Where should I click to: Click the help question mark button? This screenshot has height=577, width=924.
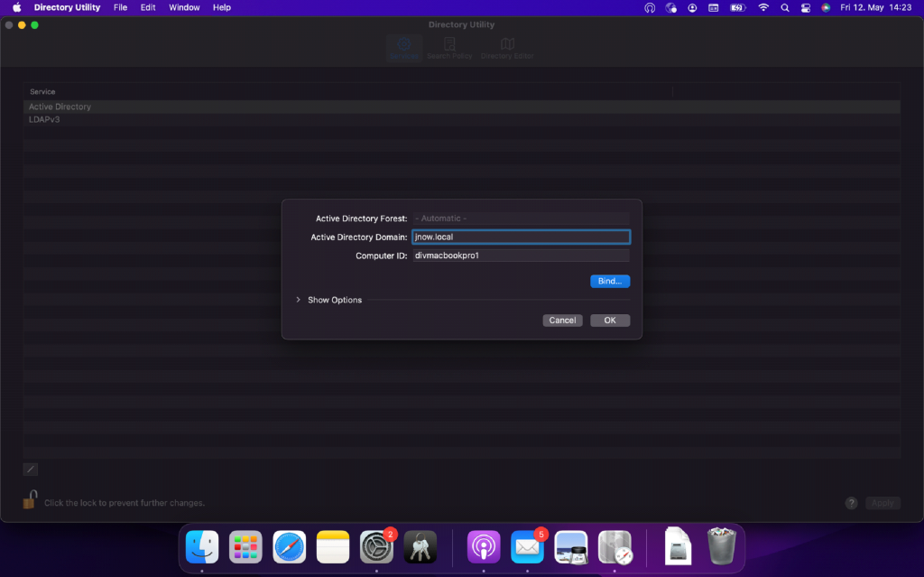point(851,503)
